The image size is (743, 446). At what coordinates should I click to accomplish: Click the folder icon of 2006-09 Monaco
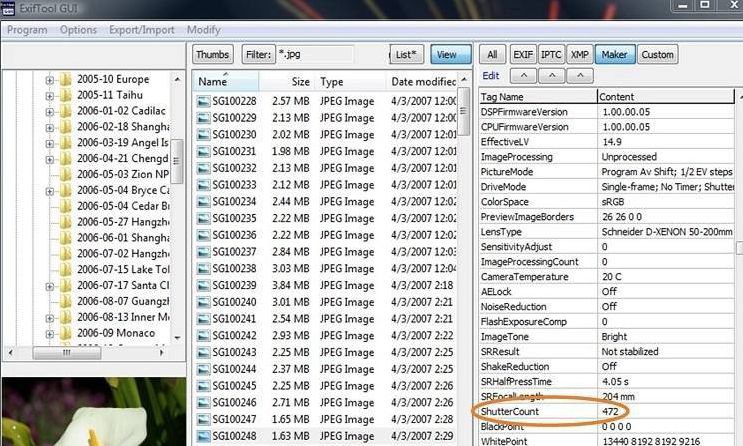click(x=65, y=333)
